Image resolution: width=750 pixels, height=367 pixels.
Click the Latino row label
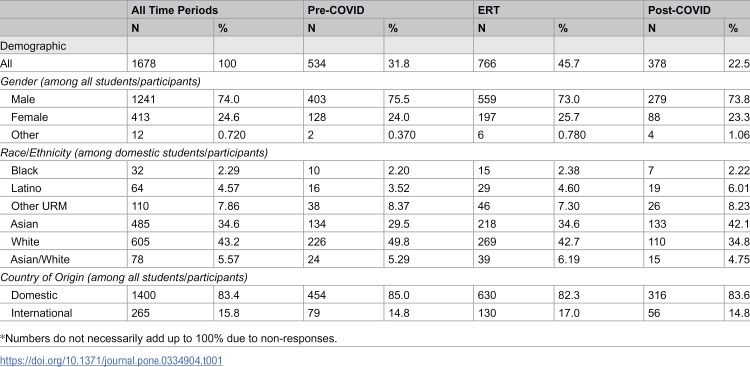(26, 188)
